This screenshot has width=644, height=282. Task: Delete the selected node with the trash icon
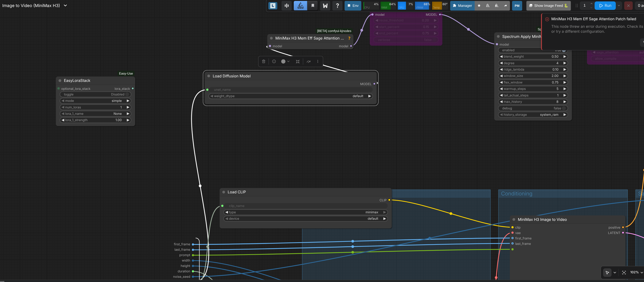(x=263, y=61)
